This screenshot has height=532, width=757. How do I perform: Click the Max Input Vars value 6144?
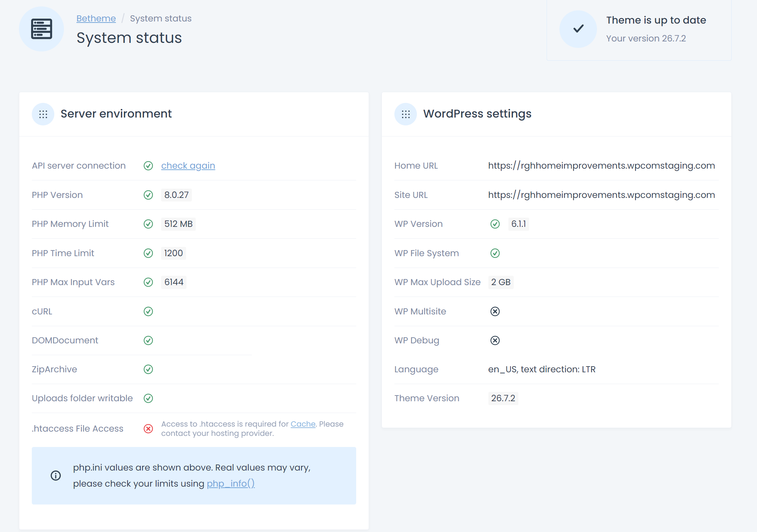point(174,282)
